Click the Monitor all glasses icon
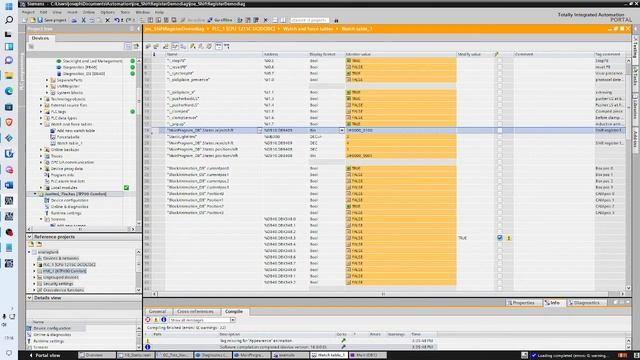 pos(218,47)
